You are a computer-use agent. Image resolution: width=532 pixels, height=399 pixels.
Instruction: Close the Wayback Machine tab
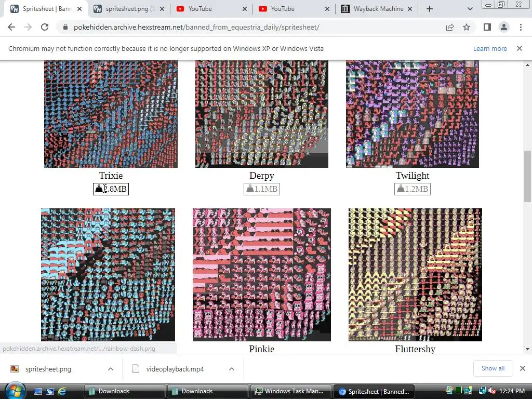(x=409, y=9)
